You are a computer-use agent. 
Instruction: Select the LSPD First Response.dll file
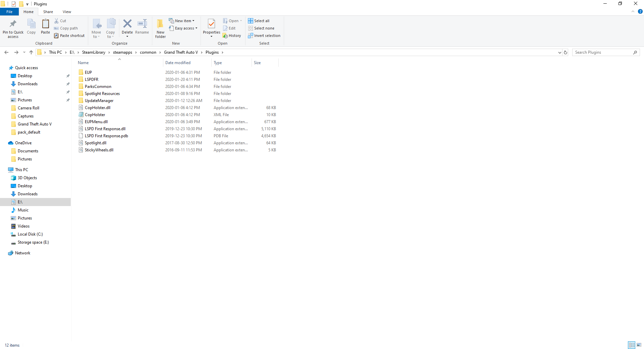(x=105, y=129)
